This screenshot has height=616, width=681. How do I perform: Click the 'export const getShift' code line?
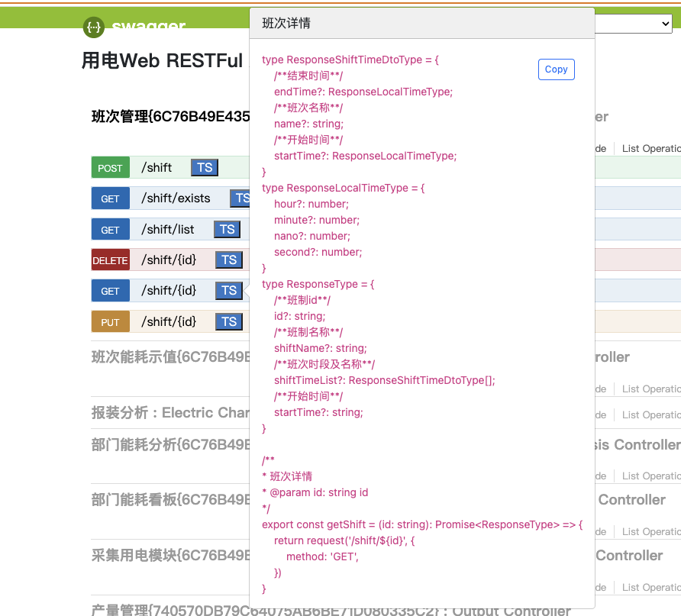click(x=422, y=525)
